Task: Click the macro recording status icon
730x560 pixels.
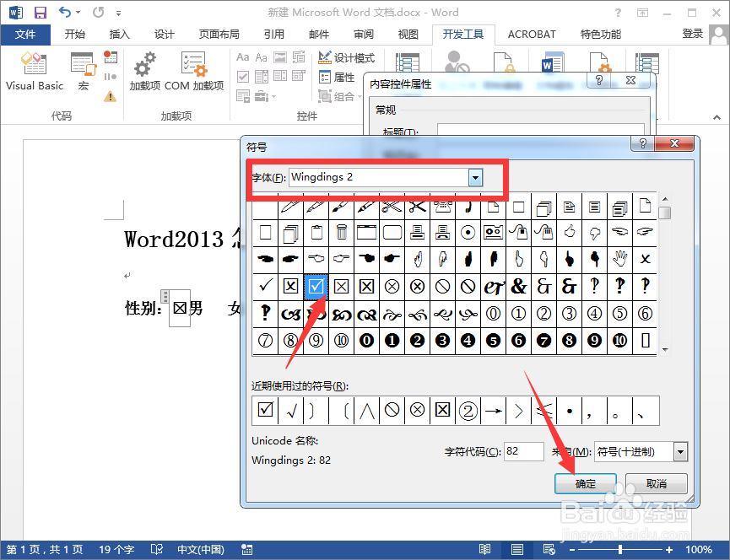Action: coord(246,550)
